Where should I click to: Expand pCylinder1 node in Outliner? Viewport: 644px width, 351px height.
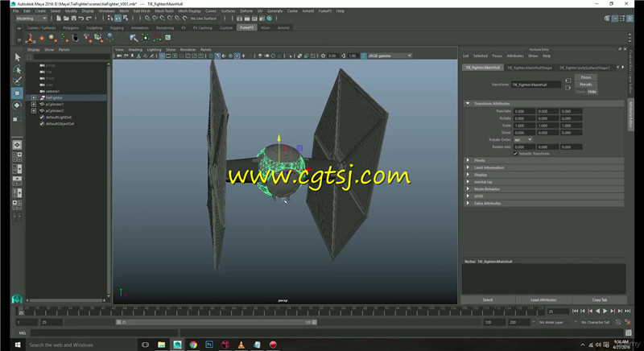coord(34,105)
